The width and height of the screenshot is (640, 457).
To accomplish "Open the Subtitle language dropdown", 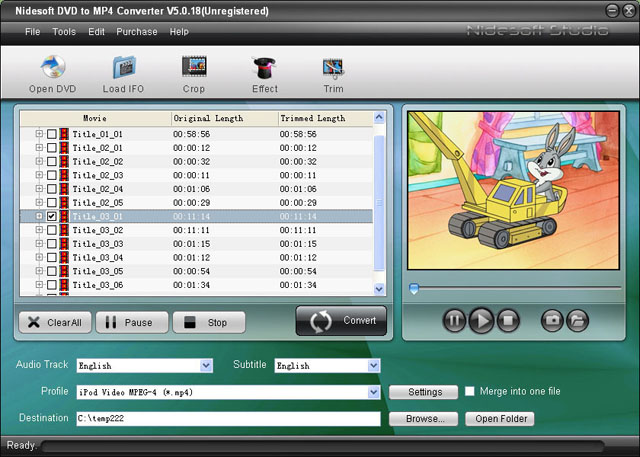I will [373, 366].
